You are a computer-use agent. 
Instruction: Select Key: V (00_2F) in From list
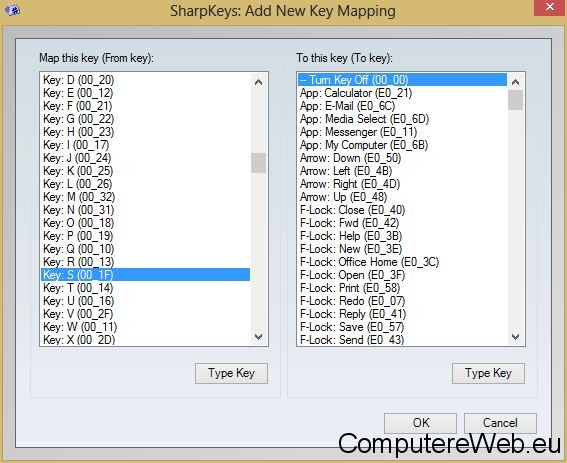(145, 314)
